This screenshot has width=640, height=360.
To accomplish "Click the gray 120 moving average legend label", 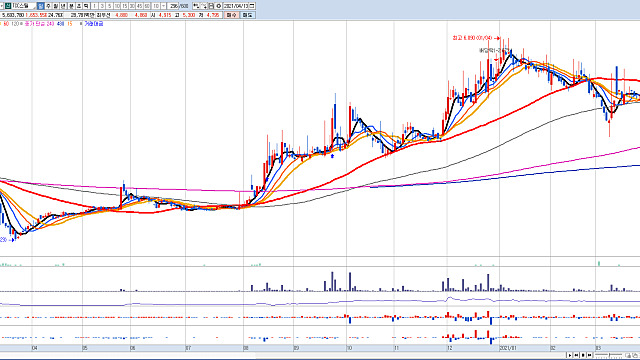I will pyautogui.click(x=15, y=24).
